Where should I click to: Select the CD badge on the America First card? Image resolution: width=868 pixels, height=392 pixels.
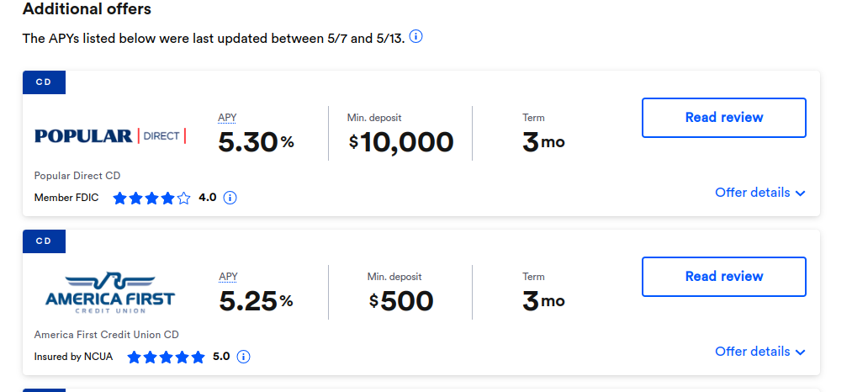[x=44, y=241]
